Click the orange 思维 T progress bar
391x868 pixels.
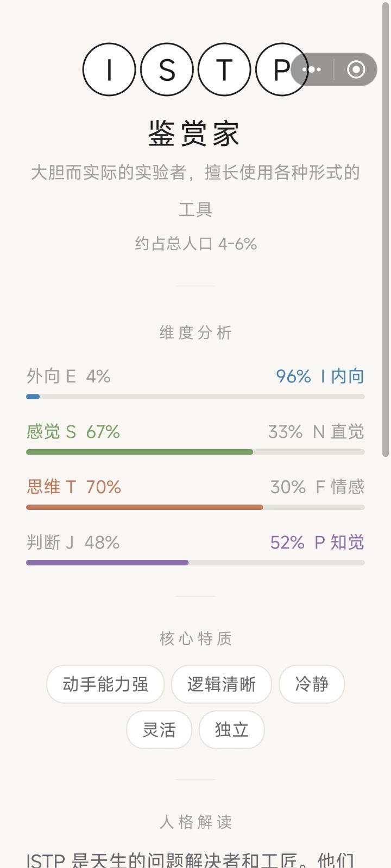click(x=195, y=507)
